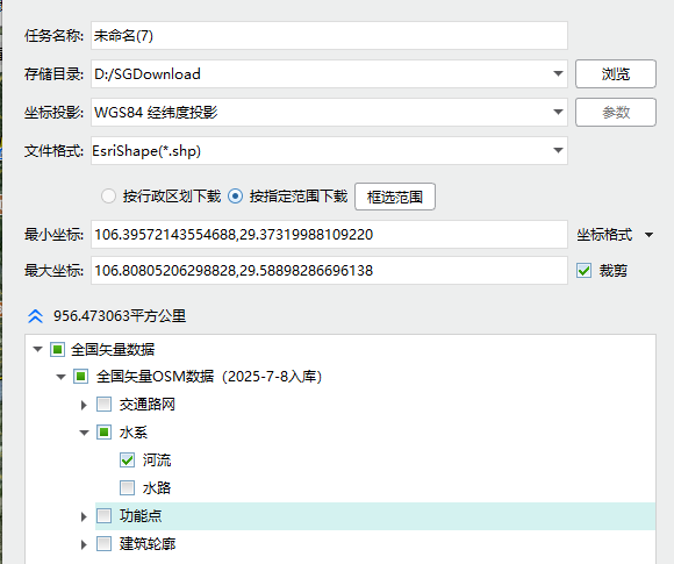Click the 浏览 browse button

tap(615, 74)
